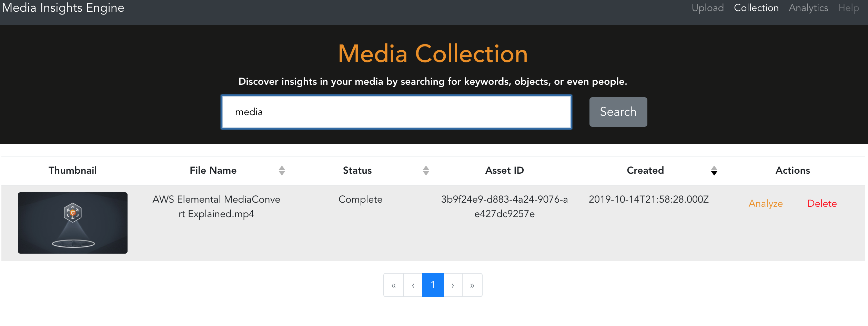The image size is (868, 326).
Task: Go to next page of results
Action: point(453,285)
